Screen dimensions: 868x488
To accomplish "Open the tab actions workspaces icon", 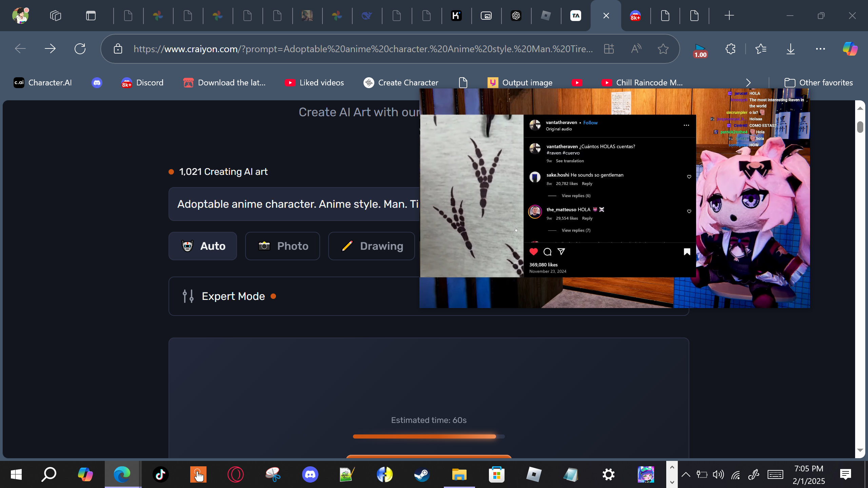I will [56, 16].
